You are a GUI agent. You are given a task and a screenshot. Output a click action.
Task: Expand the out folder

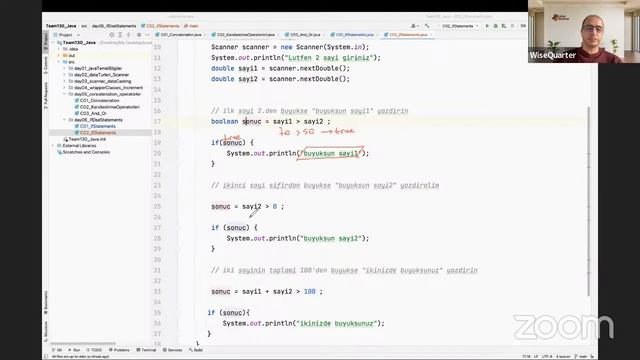[59, 56]
